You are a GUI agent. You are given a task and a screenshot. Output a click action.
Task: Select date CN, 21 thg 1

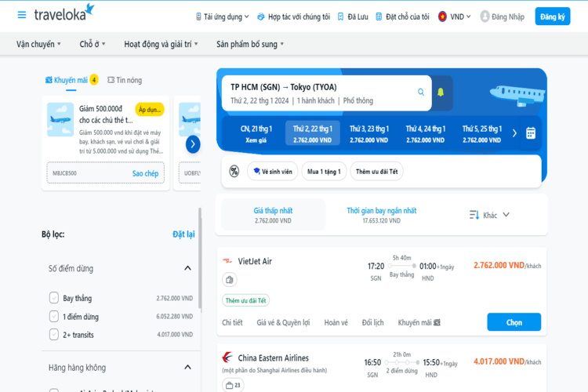[x=256, y=133]
